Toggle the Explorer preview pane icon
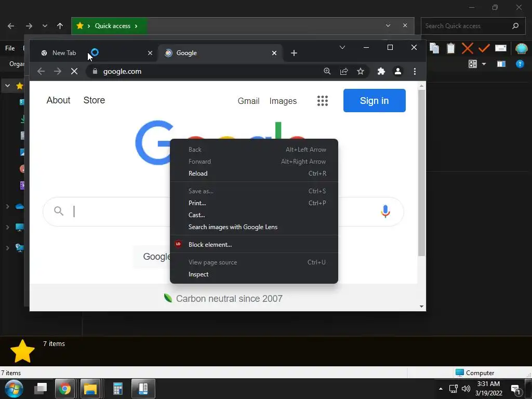The width and height of the screenshot is (532, 399). (x=501, y=64)
